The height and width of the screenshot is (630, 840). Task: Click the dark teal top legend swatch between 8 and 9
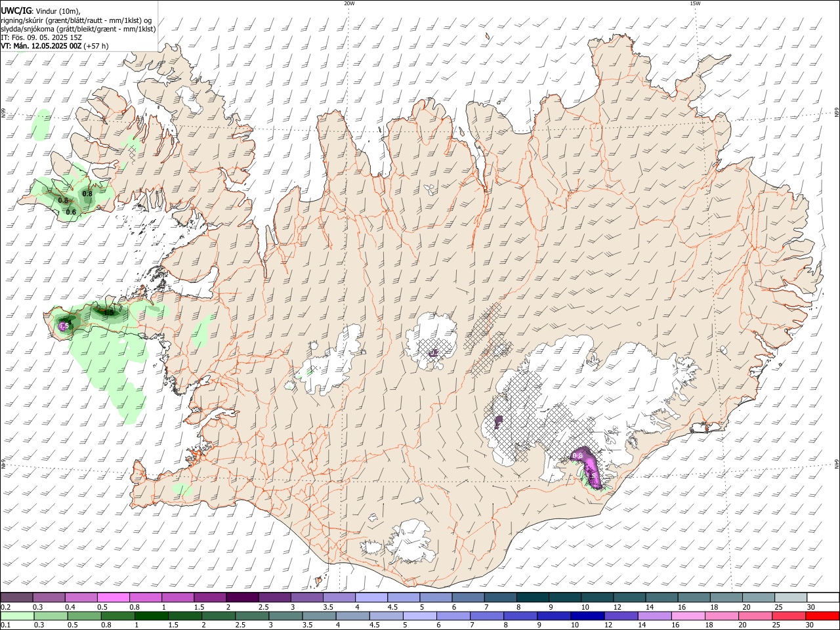pos(532,598)
